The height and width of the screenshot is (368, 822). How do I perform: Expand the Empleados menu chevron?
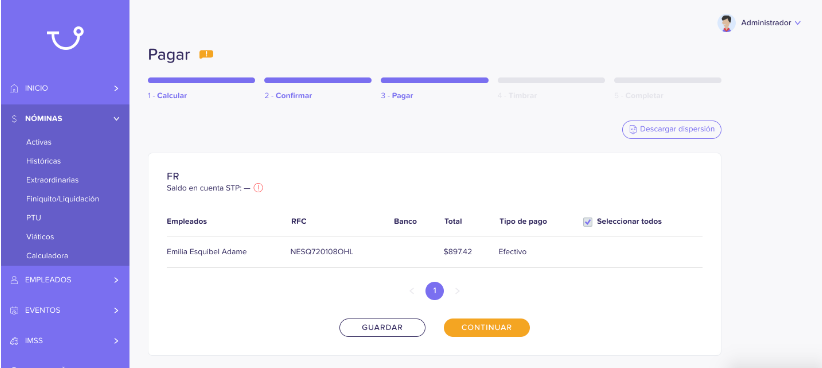(x=116, y=280)
